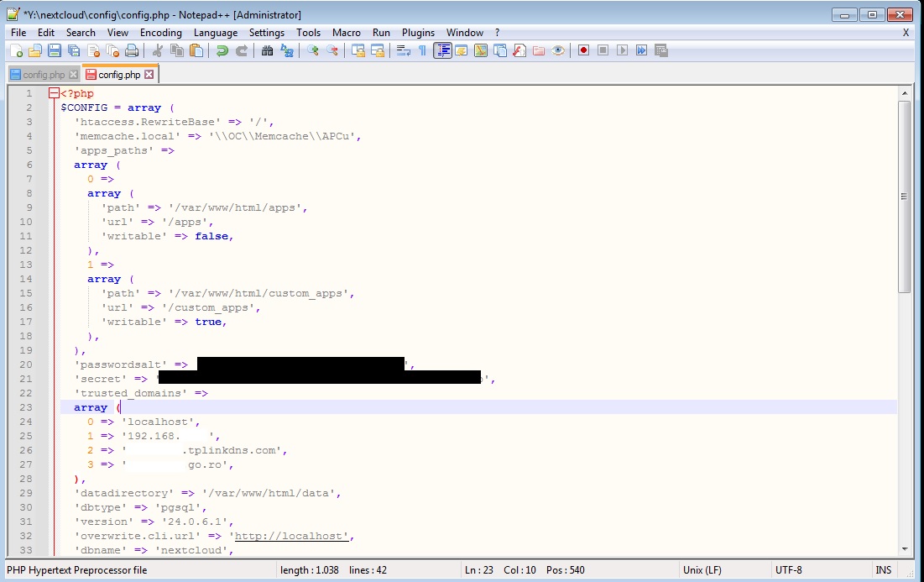The width and height of the screenshot is (924, 582).
Task: Run macro multiple times icon
Action: [642, 50]
